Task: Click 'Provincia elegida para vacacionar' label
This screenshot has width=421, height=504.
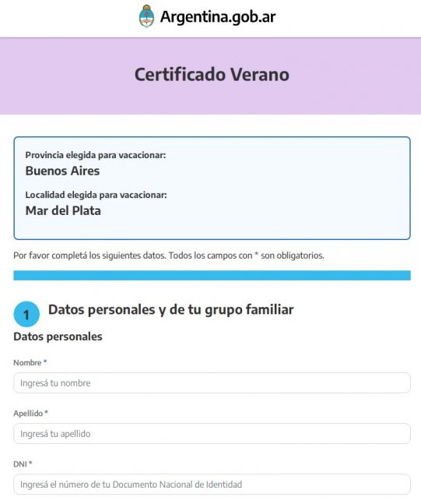Action: tap(96, 155)
